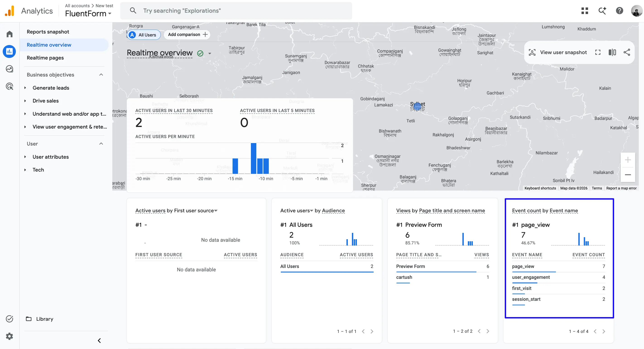Expand the Drive sales item
The image size is (644, 349).
tap(25, 101)
